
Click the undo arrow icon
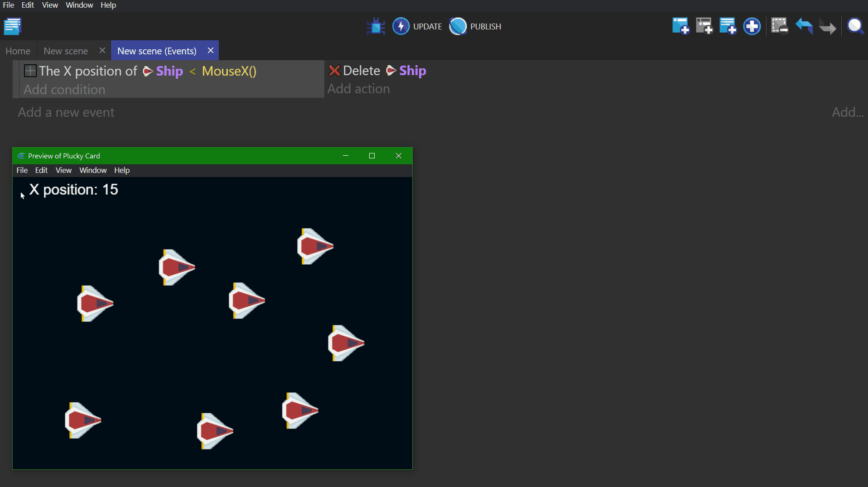pyautogui.click(x=804, y=26)
